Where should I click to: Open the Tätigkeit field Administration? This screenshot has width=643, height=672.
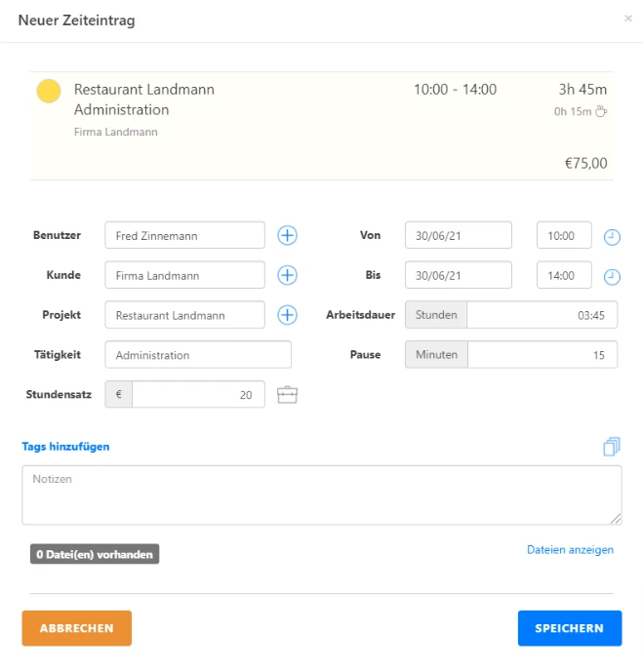(198, 355)
